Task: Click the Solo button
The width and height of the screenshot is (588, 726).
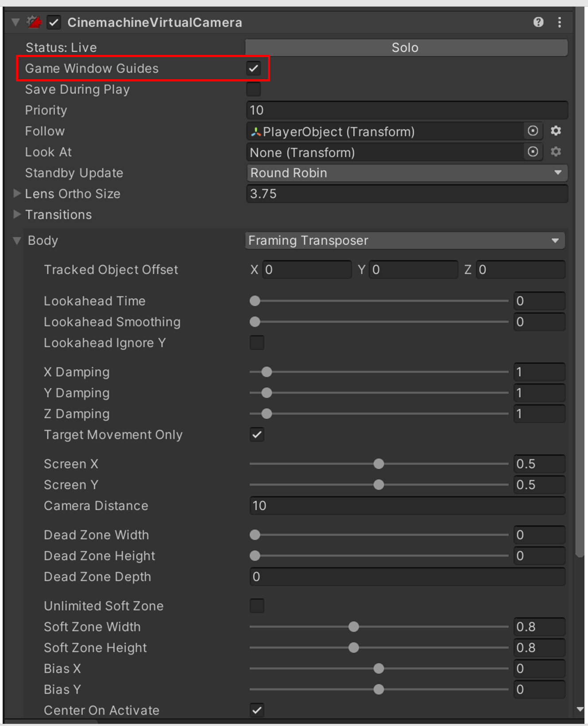Action: 406,47
